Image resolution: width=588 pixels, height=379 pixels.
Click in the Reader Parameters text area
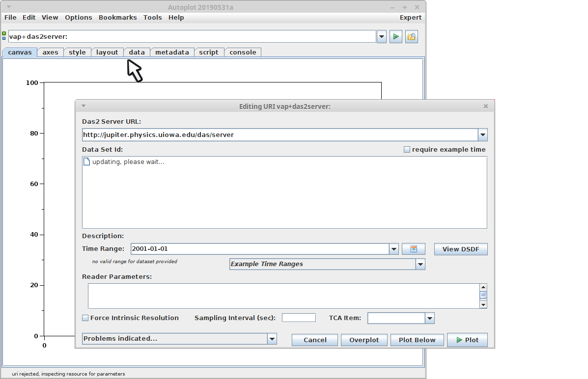pos(284,296)
